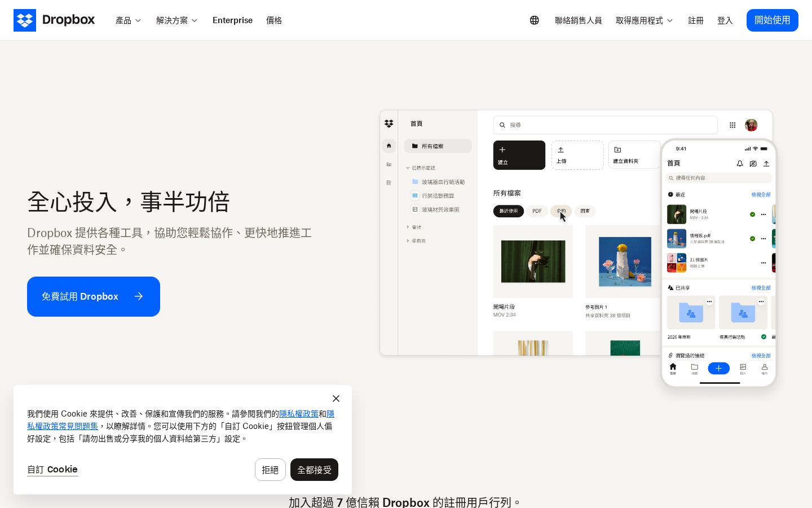Viewport: 812px width, 508px height.
Task: Click the photos tab icon on the phone
Action: coord(743,369)
